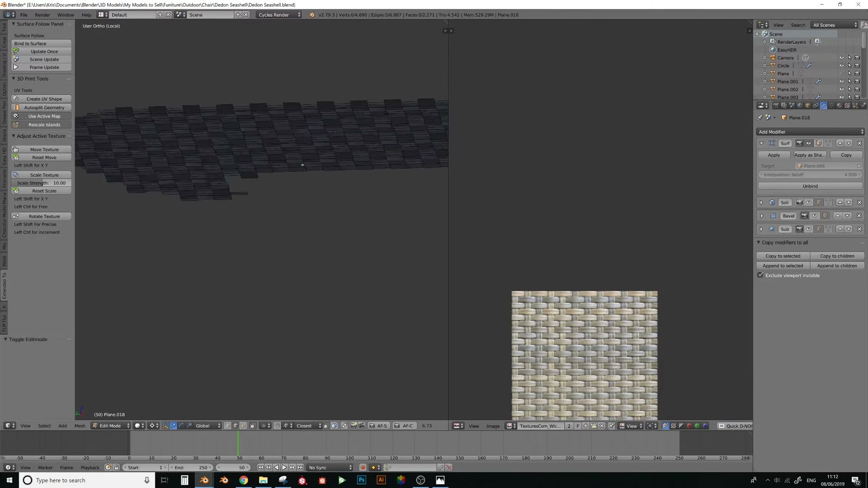Image resolution: width=868 pixels, height=488 pixels.
Task: Open the Image menu in UV editor
Action: coord(493,426)
